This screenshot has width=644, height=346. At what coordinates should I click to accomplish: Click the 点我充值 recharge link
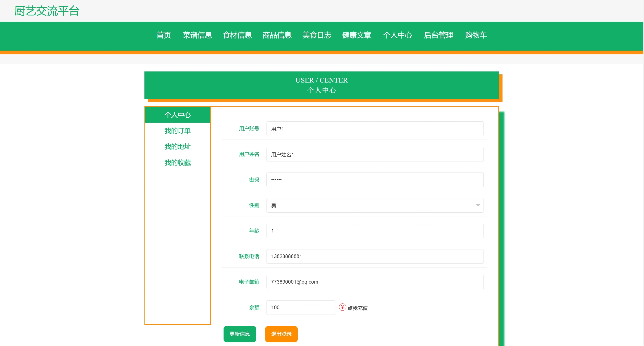[358, 308]
